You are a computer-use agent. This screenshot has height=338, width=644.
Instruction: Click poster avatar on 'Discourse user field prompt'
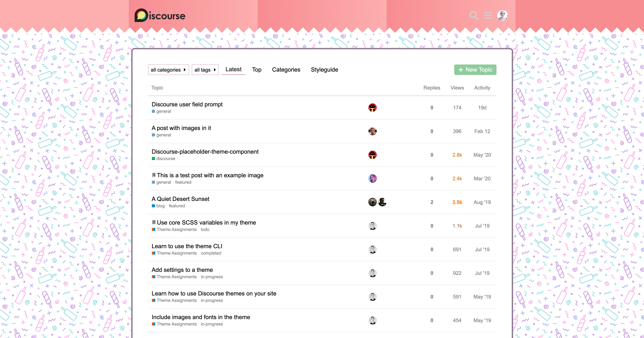coord(372,108)
